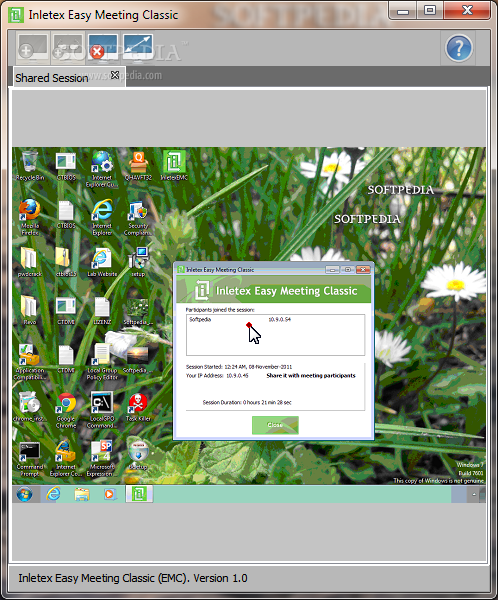Click the disabled monitor-with-plus toolbar icon
This screenshot has height=600, width=498.
tap(33, 48)
